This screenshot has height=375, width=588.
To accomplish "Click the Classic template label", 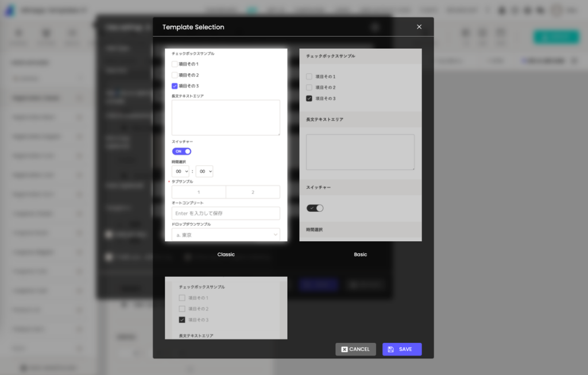I will click(x=226, y=254).
